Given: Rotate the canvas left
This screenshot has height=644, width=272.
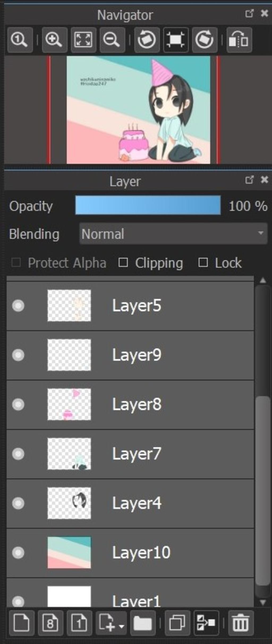Looking at the screenshot, I should click(x=147, y=40).
